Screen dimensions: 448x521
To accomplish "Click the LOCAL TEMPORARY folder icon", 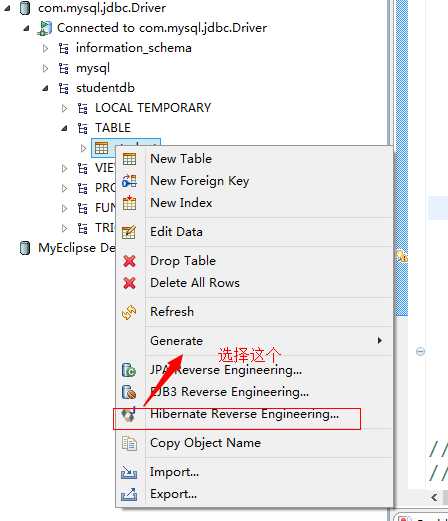I will click(83, 108).
